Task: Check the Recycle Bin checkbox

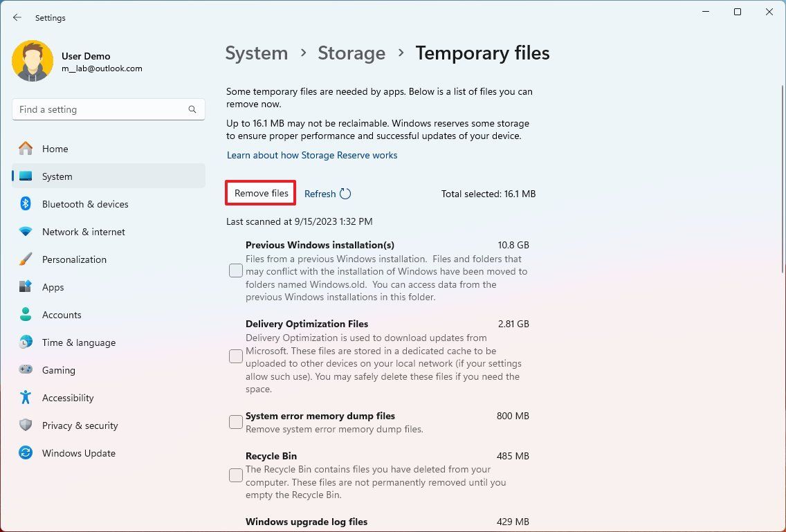Action: (235, 475)
